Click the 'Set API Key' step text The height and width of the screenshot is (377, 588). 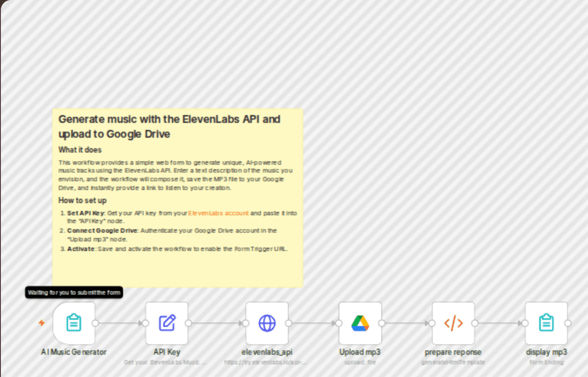86,213
